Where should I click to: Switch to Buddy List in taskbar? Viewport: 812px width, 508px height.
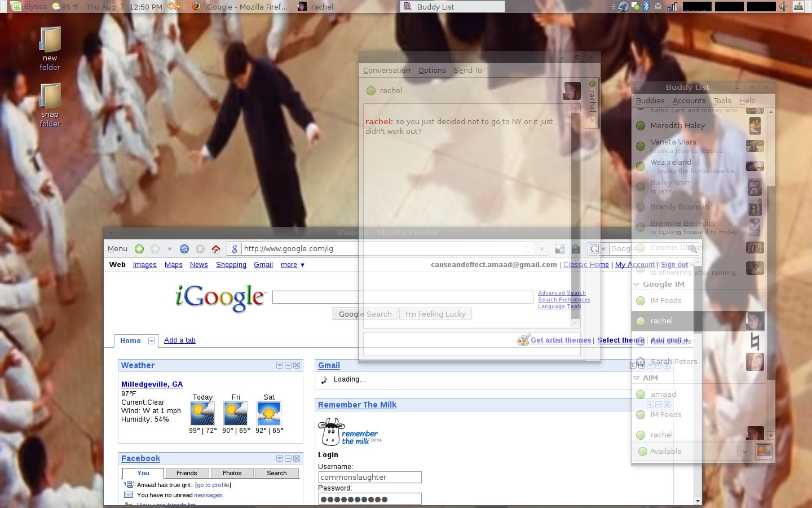452,7
